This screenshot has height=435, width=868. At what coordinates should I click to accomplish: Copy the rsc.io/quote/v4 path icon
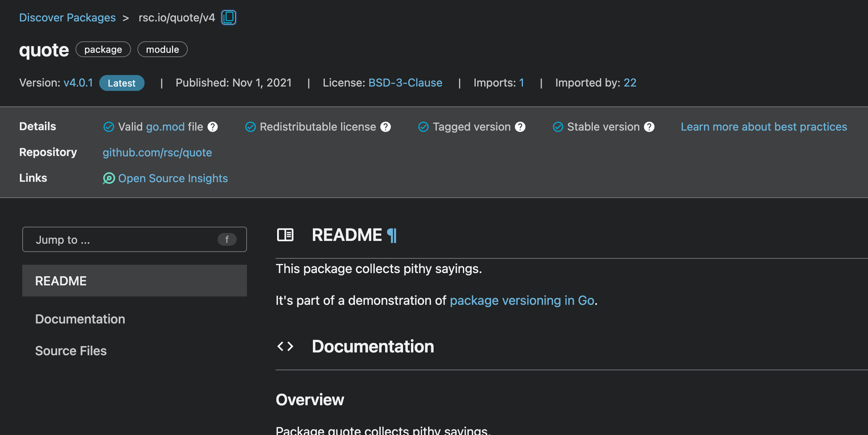tap(229, 17)
